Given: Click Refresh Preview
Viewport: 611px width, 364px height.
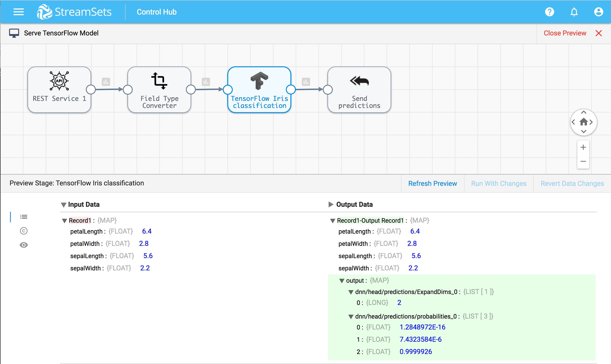Looking at the screenshot, I should (432, 183).
